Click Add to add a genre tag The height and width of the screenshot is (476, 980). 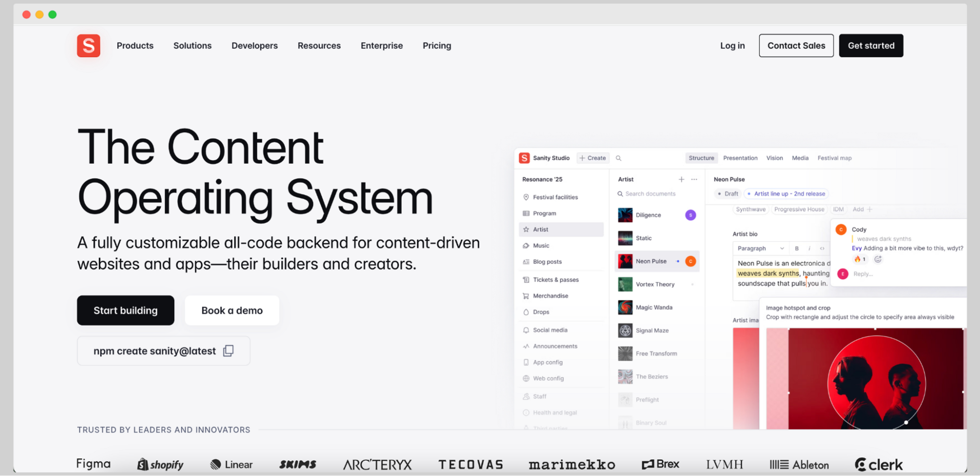coord(862,209)
